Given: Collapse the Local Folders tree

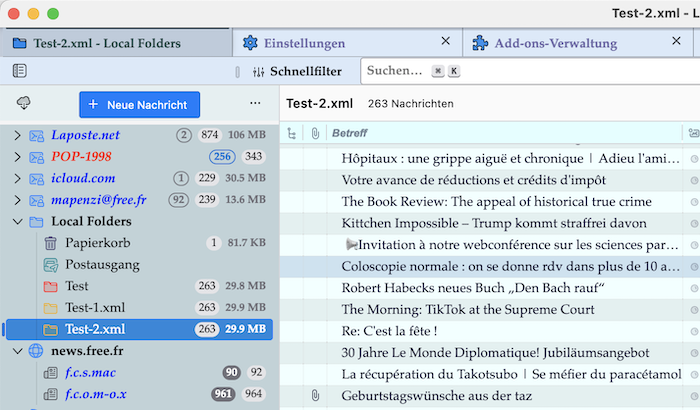Looking at the screenshot, I should pos(17,221).
